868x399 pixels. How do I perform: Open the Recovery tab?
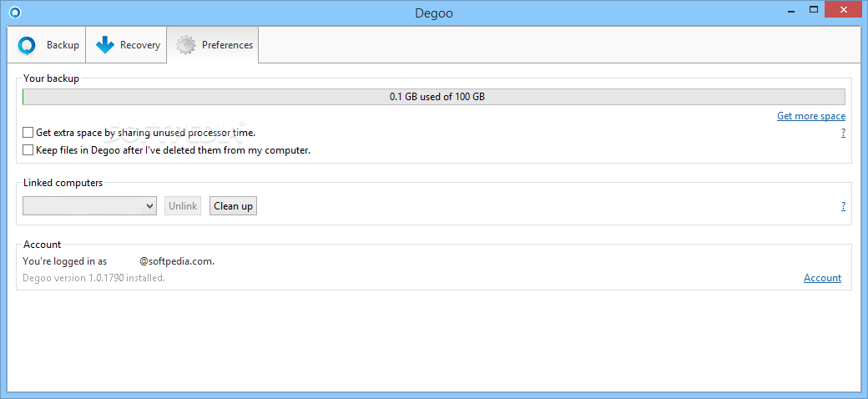(x=126, y=45)
